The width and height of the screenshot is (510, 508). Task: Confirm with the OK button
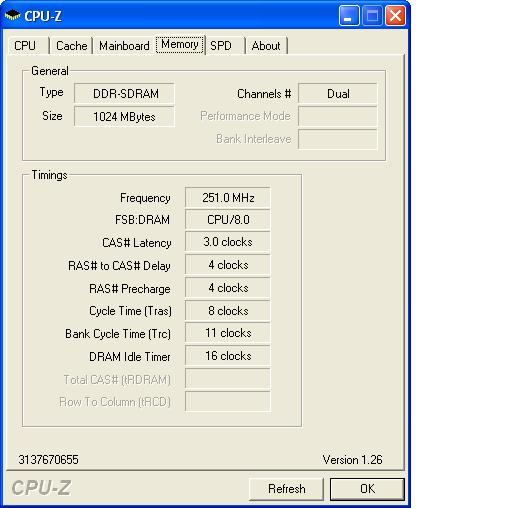click(x=367, y=489)
